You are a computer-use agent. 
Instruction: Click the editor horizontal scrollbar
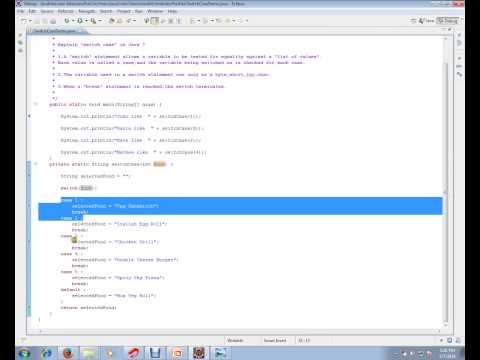239,331
